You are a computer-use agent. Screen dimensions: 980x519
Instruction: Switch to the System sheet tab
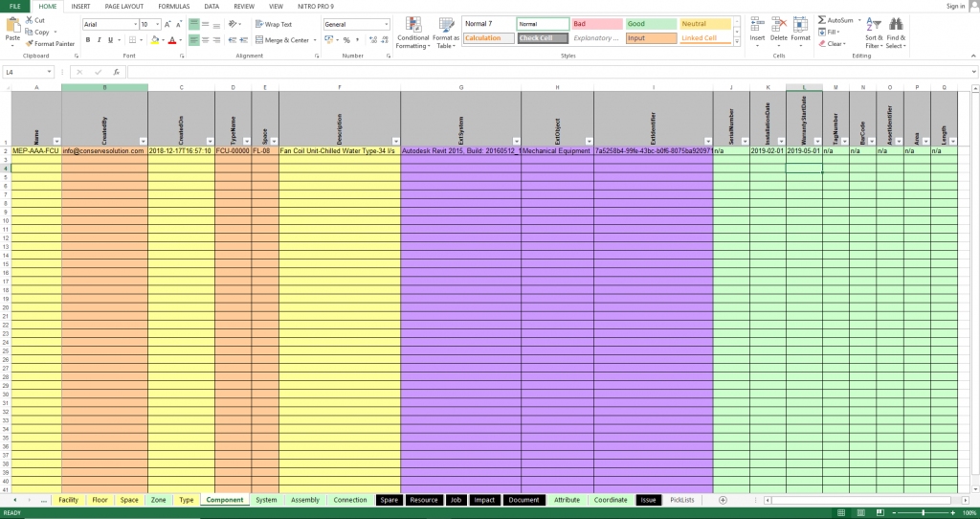tap(266, 500)
